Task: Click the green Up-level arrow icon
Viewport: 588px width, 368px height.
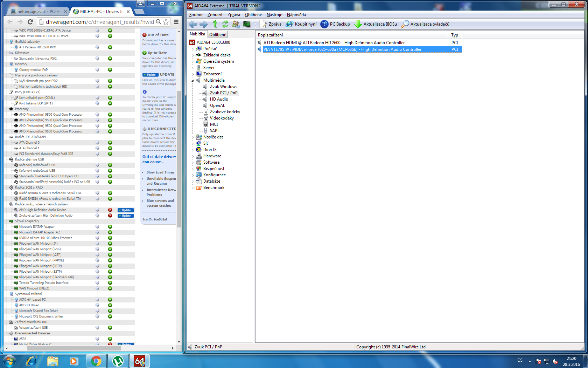Action: [x=215, y=24]
